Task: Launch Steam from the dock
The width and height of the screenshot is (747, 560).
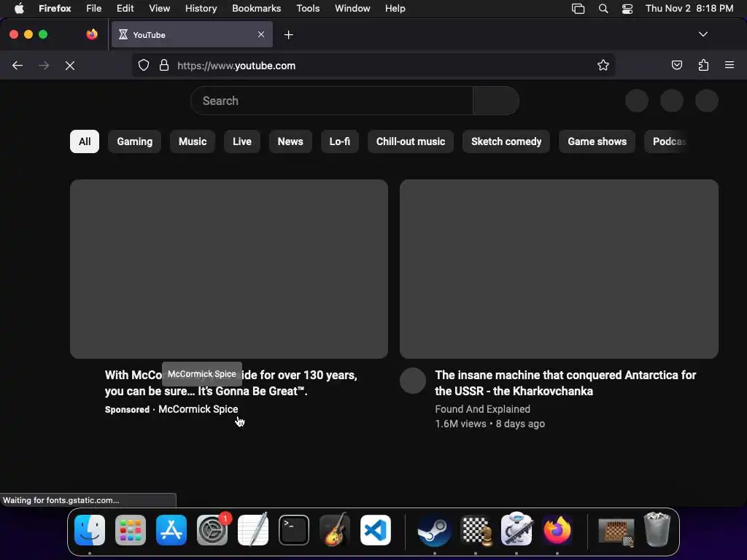Action: pos(434,530)
